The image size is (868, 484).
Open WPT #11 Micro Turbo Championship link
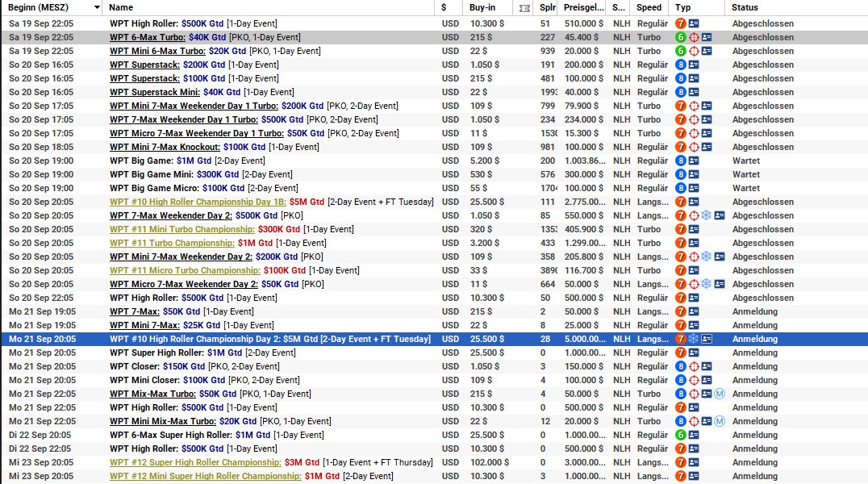click(185, 270)
